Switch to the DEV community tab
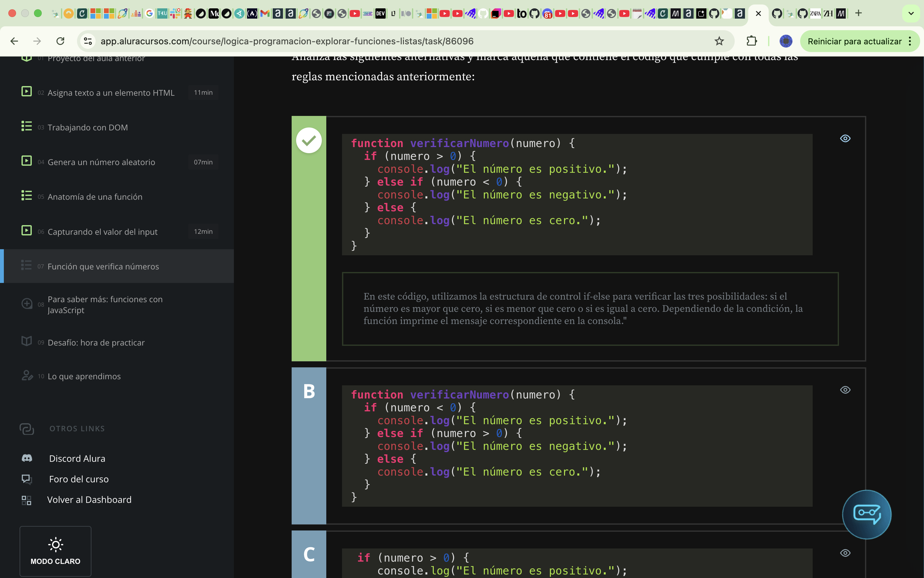This screenshot has width=924, height=578. coord(380,13)
